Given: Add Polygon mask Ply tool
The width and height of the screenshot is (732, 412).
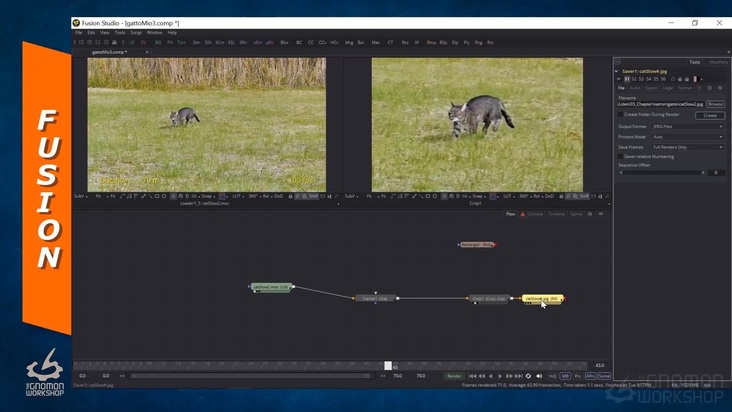Looking at the screenshot, I should [x=466, y=42].
